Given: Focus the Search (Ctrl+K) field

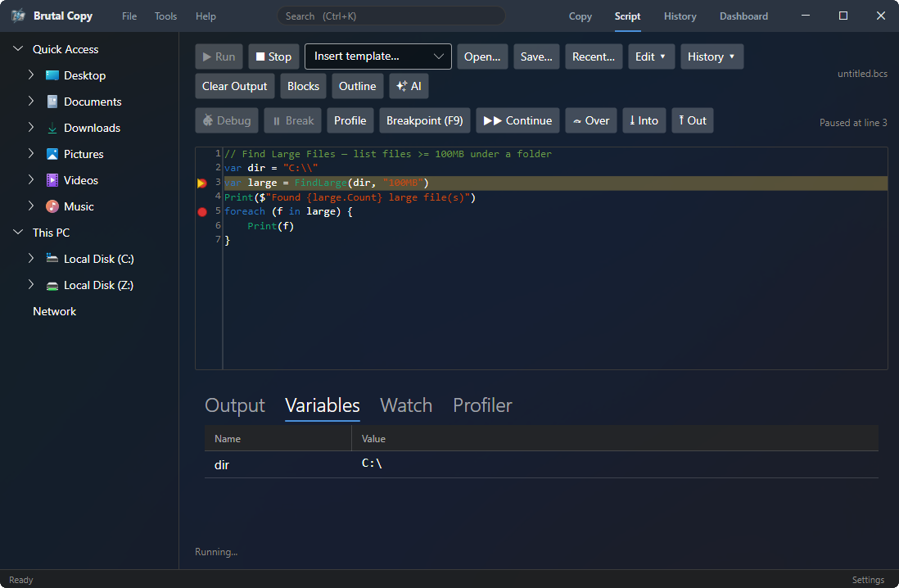Looking at the screenshot, I should pyautogui.click(x=391, y=16).
